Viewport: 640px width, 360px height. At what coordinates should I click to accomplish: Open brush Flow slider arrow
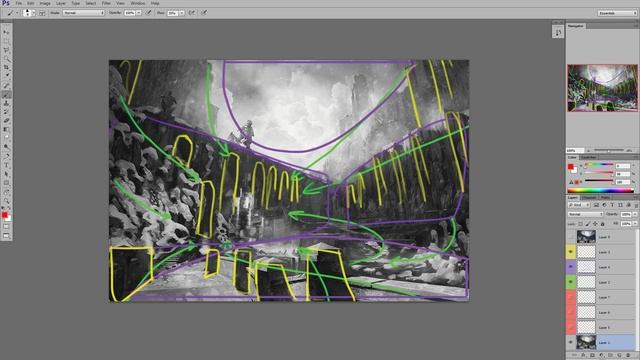click(182, 13)
